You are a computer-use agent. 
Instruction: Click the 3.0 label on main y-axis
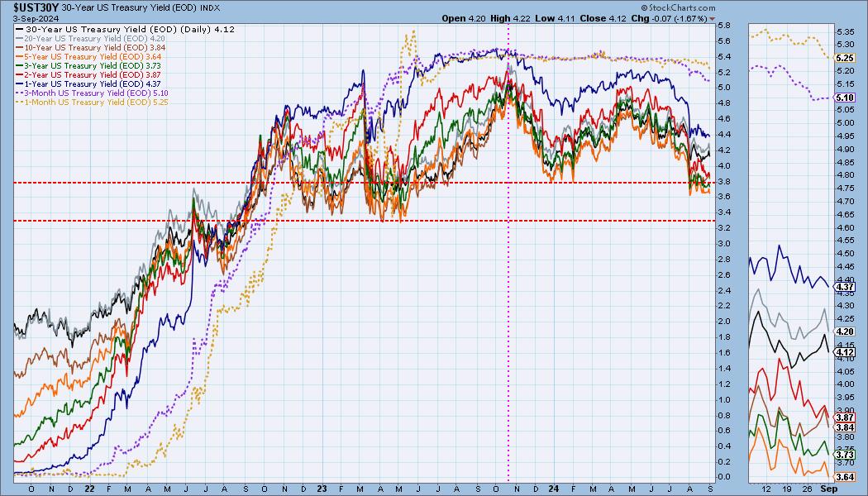[x=724, y=244]
